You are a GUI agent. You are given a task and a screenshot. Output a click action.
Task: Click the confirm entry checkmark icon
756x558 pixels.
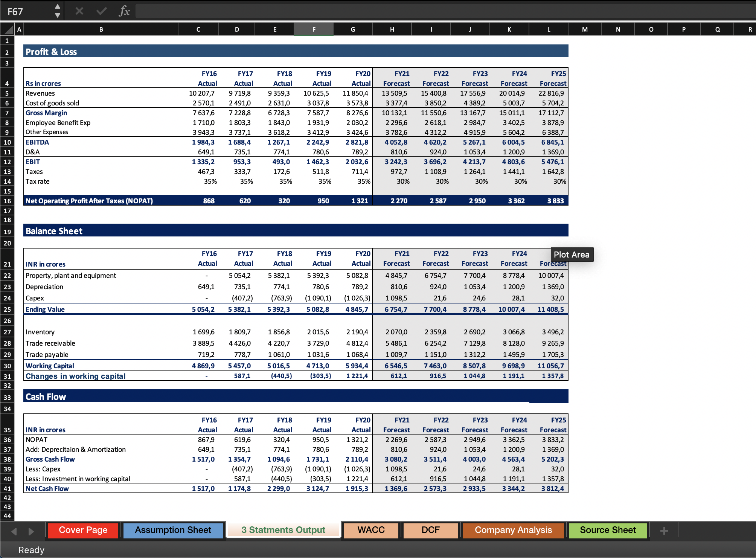coord(101,11)
